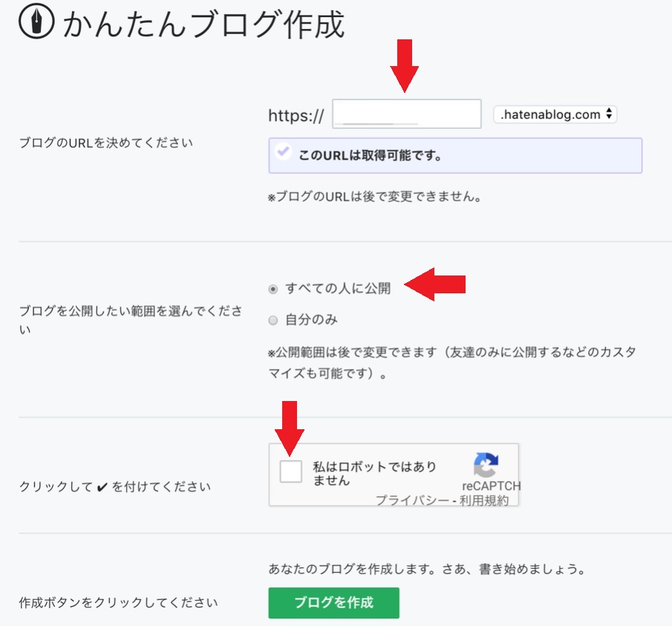Open the .hatenablog.com domain dropdown
Image resolution: width=672 pixels, height=626 pixels.
click(555, 114)
